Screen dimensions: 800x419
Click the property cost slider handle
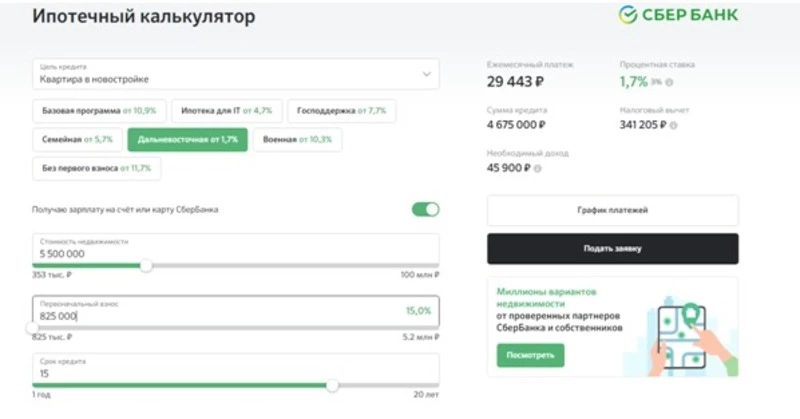[146, 265]
